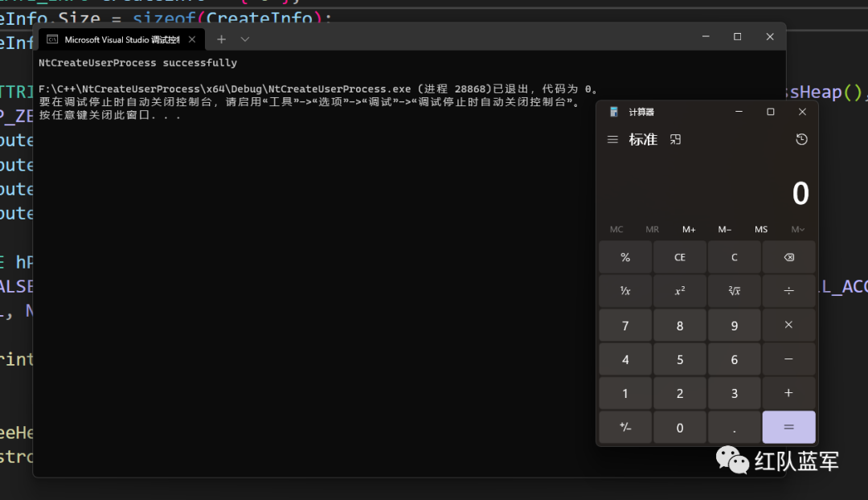This screenshot has height=500, width=868.
Task: Click the square root key
Action: coord(734,291)
